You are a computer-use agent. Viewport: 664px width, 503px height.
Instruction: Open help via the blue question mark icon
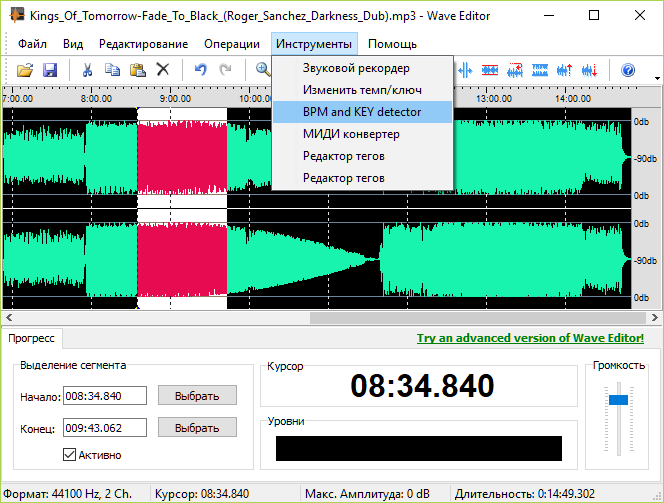pyautogui.click(x=628, y=70)
